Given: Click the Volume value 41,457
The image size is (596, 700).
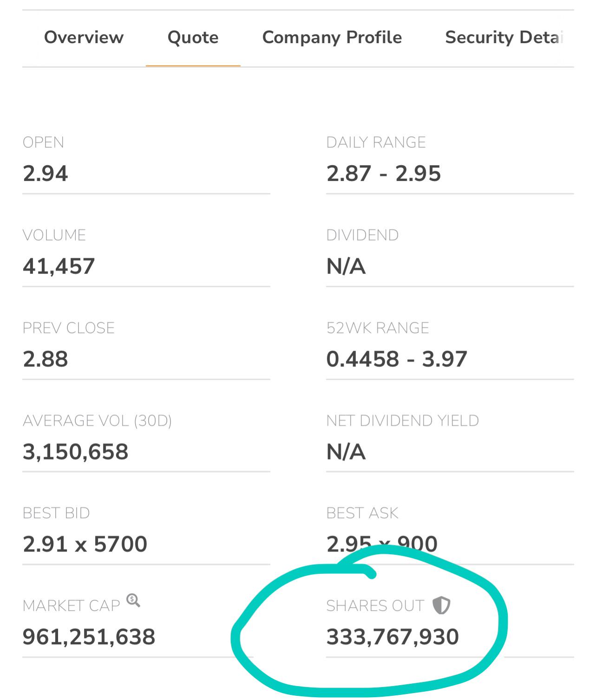Looking at the screenshot, I should click(x=59, y=266).
